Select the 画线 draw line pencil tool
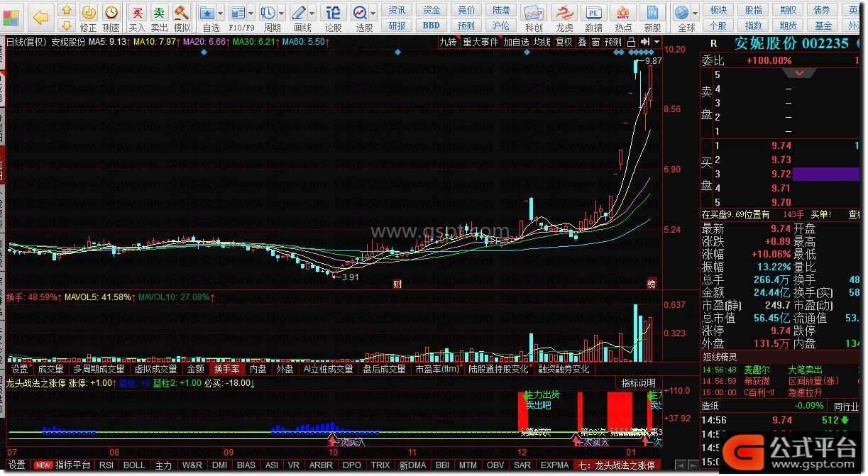The width and height of the screenshot is (868, 476). [299, 13]
